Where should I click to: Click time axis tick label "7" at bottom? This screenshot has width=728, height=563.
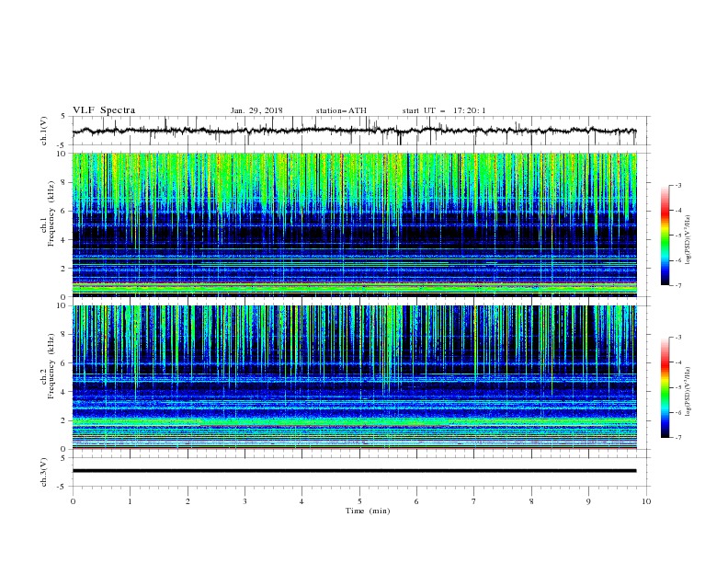[x=474, y=501]
